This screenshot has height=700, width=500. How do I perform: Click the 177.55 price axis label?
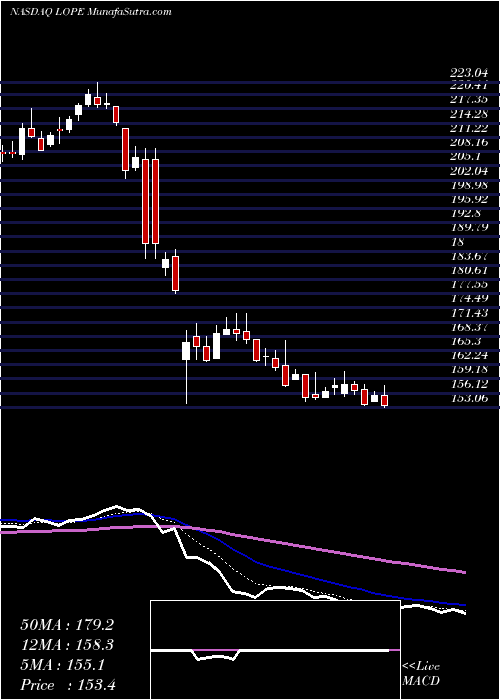click(x=469, y=284)
